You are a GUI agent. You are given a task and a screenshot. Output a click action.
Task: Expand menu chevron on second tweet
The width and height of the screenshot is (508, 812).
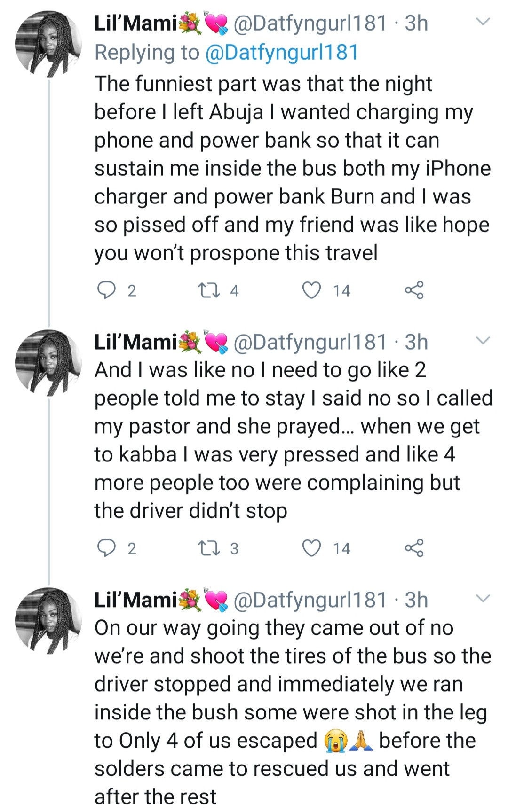pos(484,340)
